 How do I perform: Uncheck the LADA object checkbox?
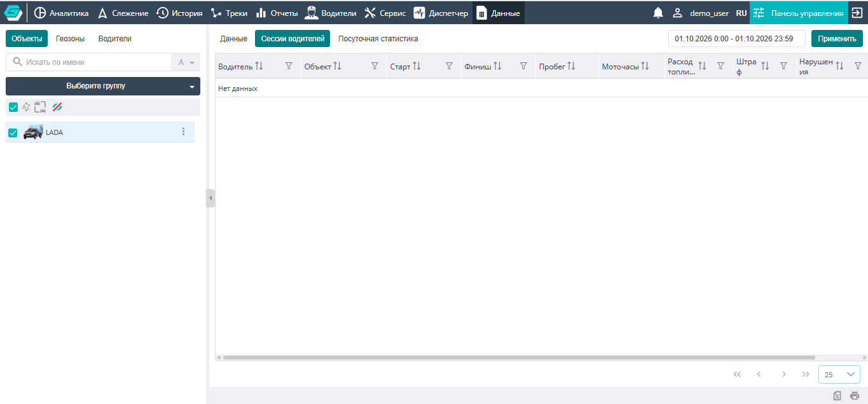(13, 132)
